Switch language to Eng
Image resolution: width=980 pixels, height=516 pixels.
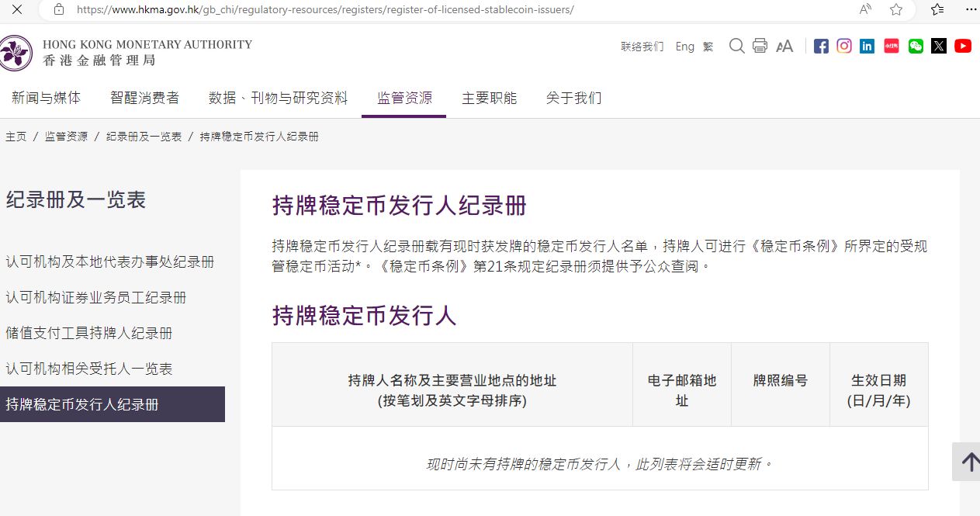(x=685, y=47)
